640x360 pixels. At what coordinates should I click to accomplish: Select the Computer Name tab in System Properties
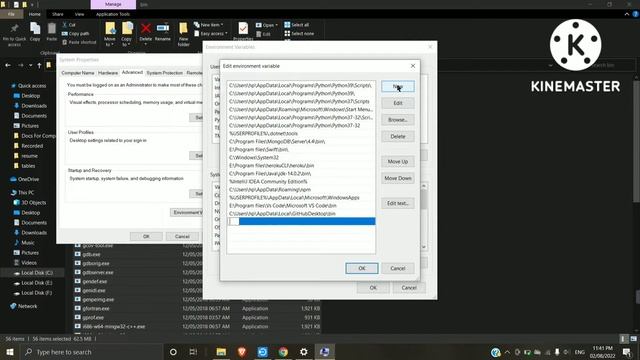click(78, 73)
